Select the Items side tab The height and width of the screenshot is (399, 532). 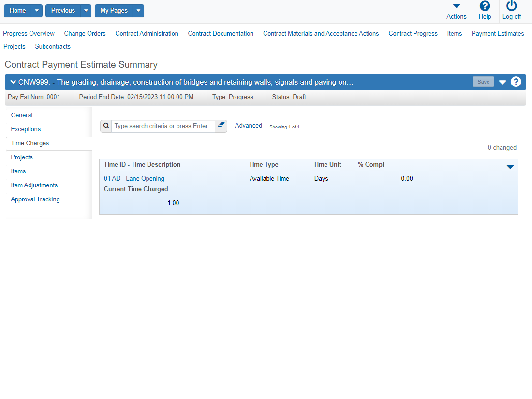tap(18, 171)
